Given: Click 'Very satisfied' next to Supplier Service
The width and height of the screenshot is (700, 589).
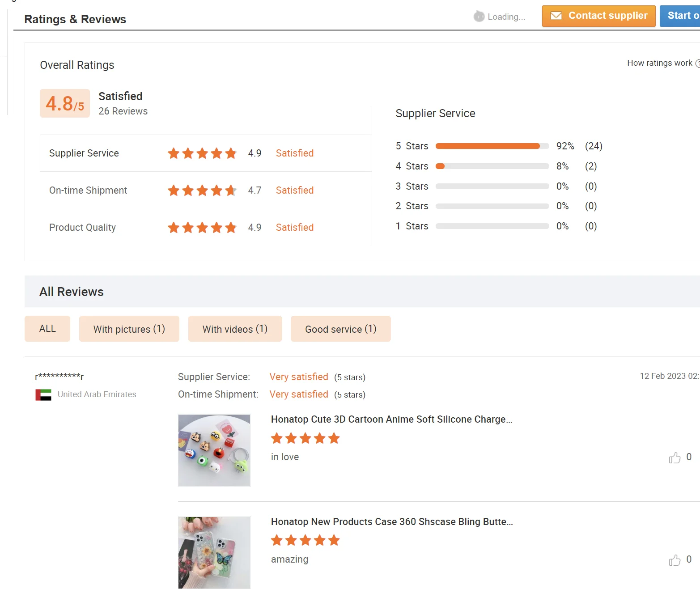Looking at the screenshot, I should [299, 377].
